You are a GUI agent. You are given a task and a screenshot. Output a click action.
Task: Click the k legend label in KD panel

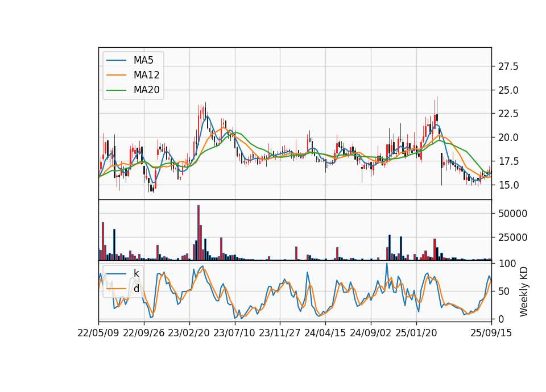pos(136,273)
